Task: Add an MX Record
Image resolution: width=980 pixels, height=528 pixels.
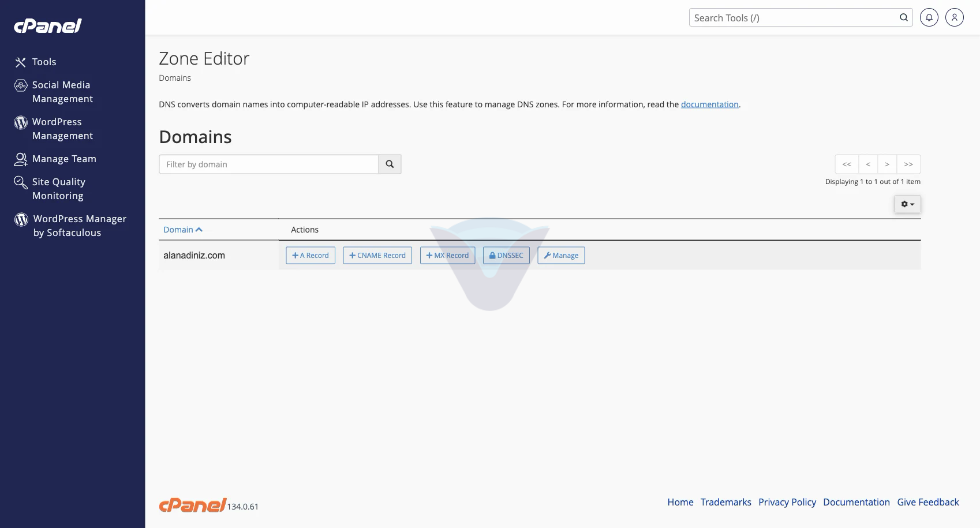Action: click(447, 256)
